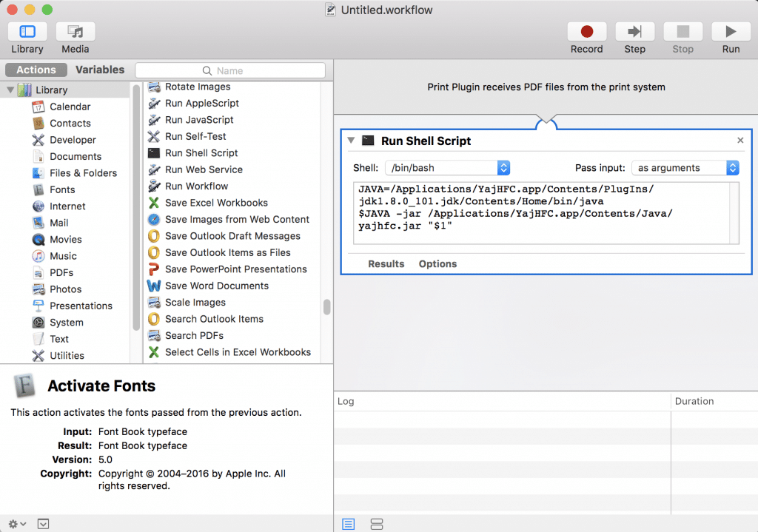The width and height of the screenshot is (758, 532).
Task: Switch to the Variables tab
Action: tap(100, 70)
